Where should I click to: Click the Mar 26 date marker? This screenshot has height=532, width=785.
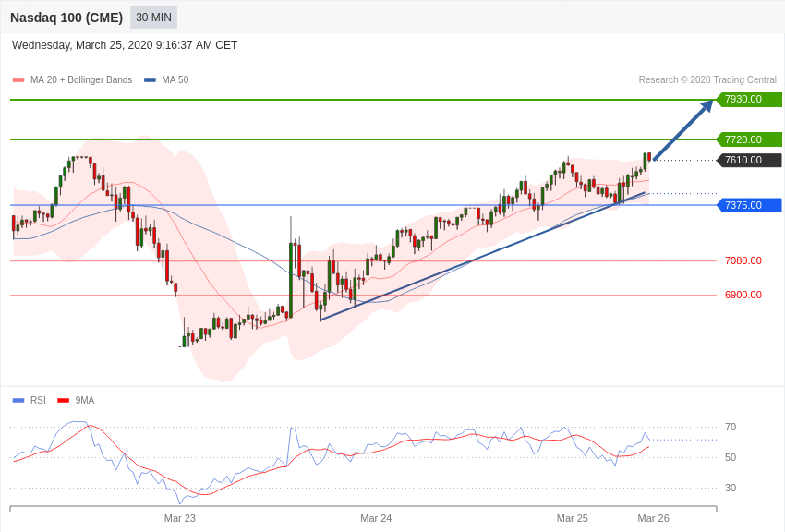coord(653,518)
